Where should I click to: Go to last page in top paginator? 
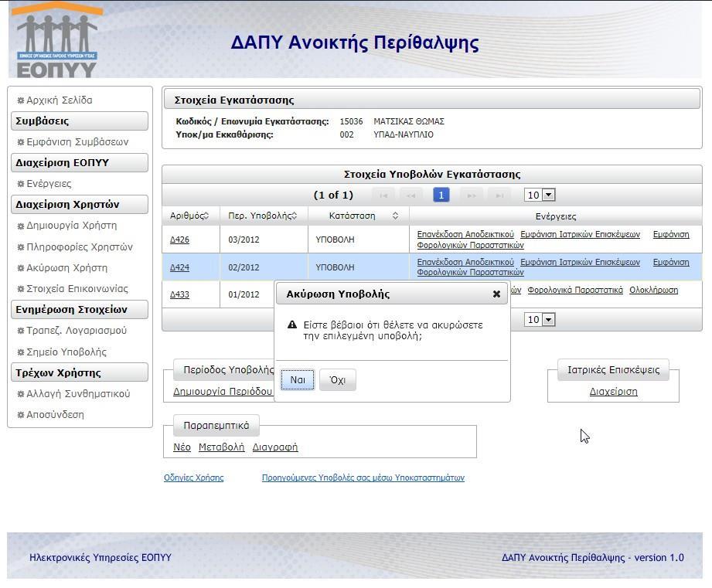499,195
